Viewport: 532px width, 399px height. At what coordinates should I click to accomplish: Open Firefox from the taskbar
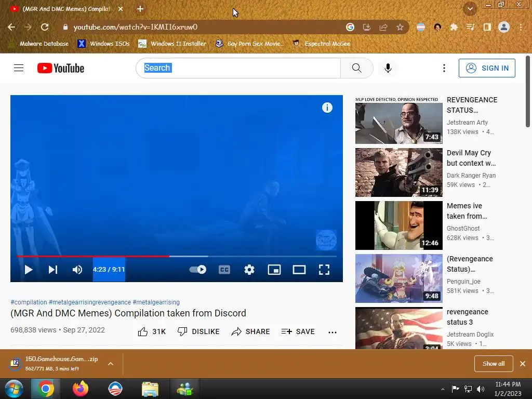pos(81,389)
